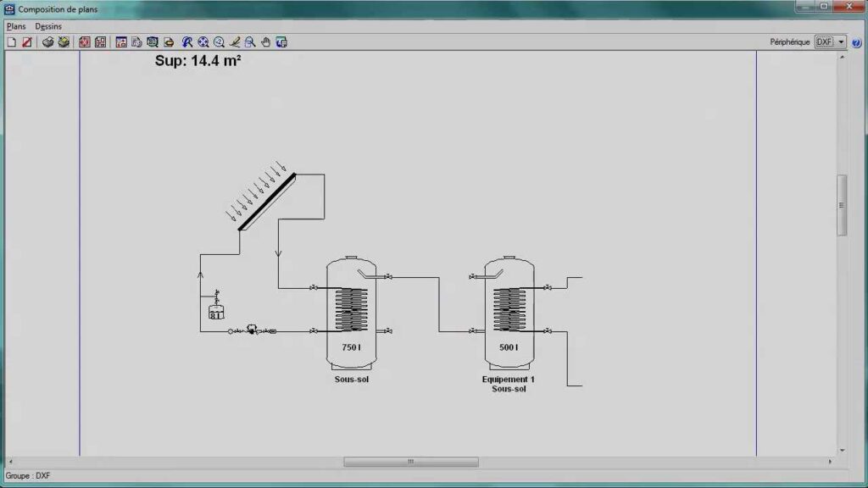
Task: Click the solar collector panel in the diagram
Action: coord(267,201)
